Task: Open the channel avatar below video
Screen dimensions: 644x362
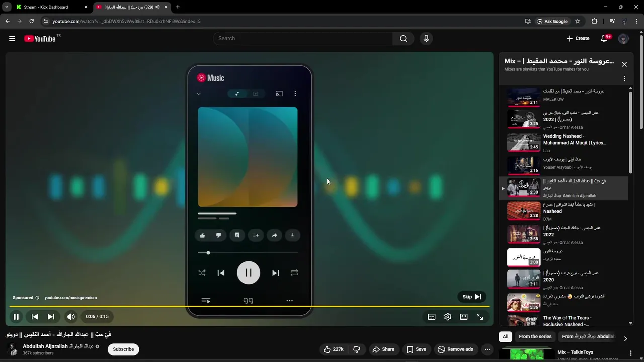Action: [13, 349]
